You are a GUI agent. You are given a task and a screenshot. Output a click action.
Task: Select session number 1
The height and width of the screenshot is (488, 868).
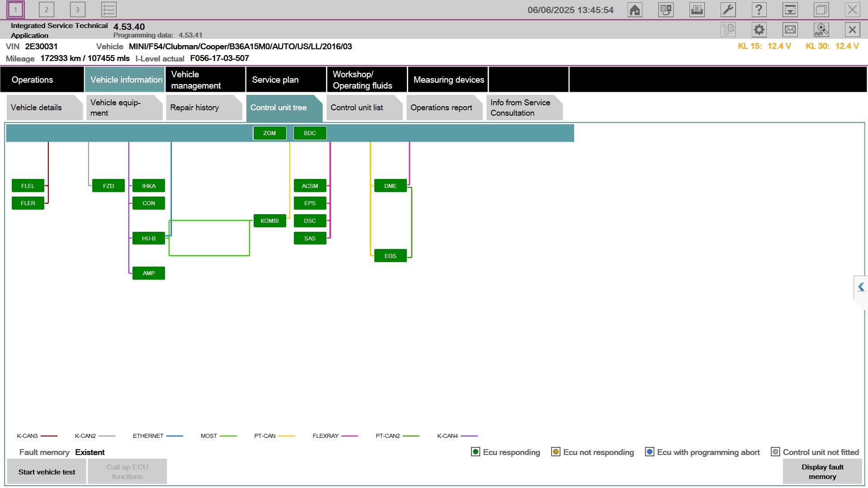point(15,9)
